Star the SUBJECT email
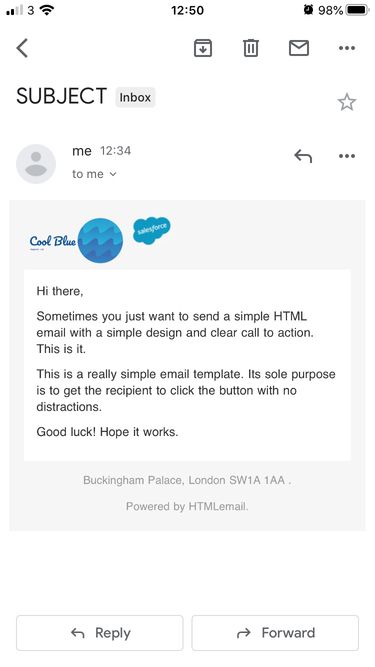This screenshot has width=375, height=667. click(347, 103)
